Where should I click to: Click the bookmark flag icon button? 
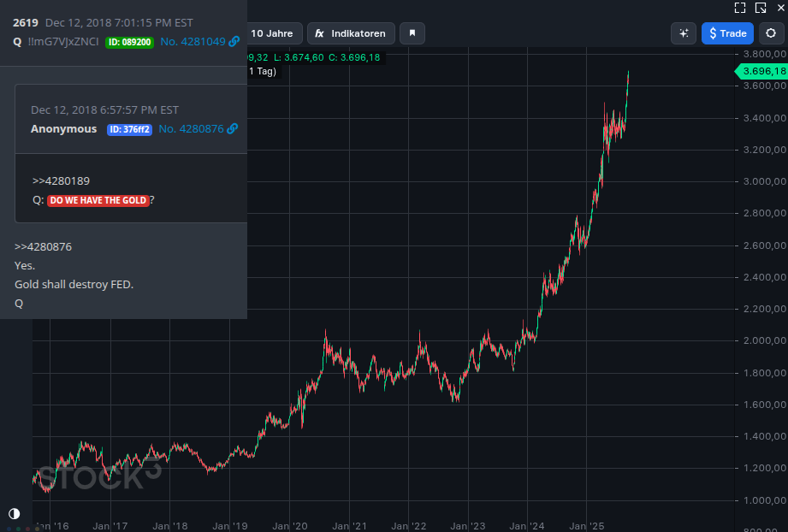tap(412, 33)
